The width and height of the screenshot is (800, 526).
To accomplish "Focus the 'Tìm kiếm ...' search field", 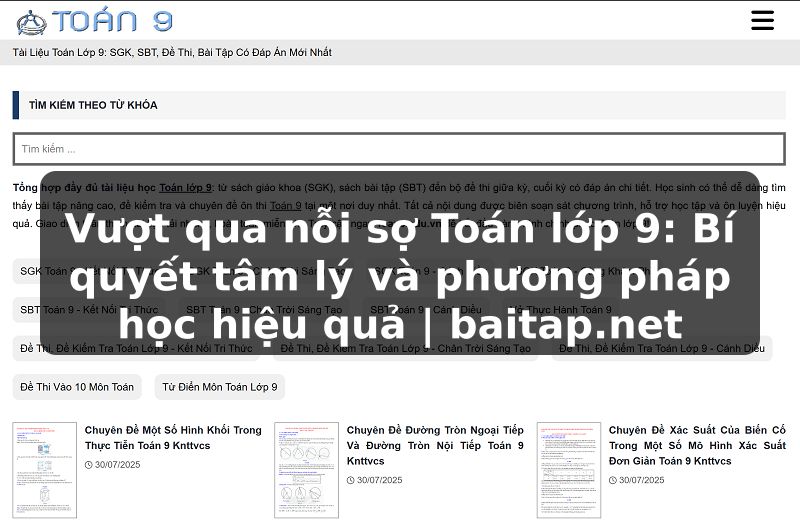I will point(399,149).
